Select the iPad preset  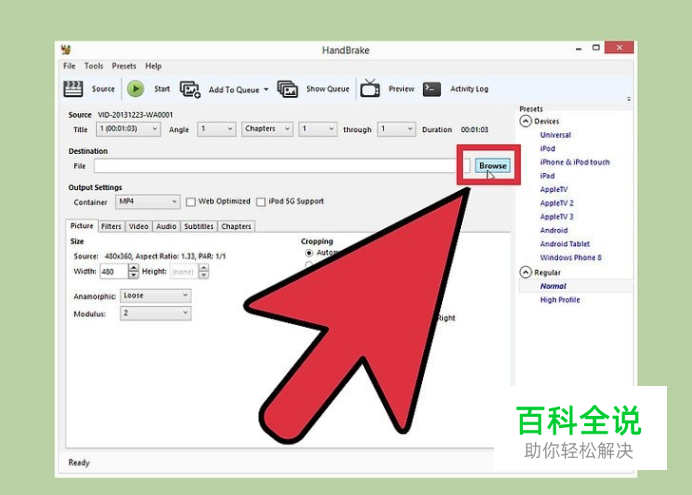click(547, 176)
